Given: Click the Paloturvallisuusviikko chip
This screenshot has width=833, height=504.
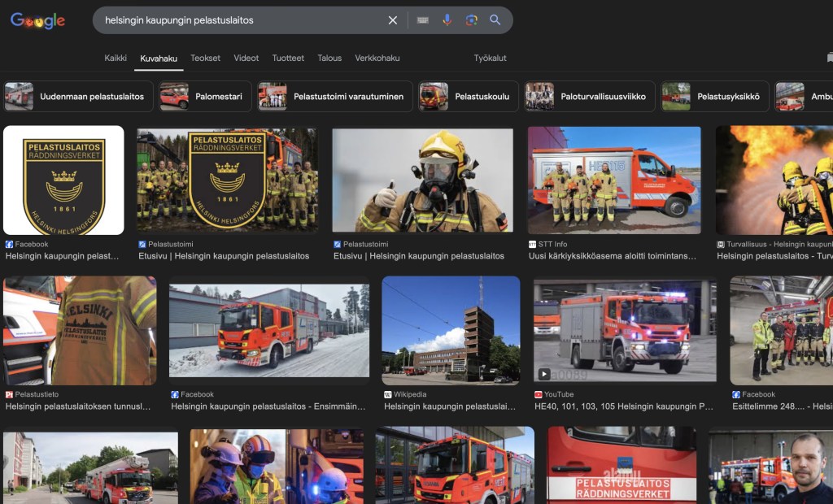Looking at the screenshot, I should (589, 96).
